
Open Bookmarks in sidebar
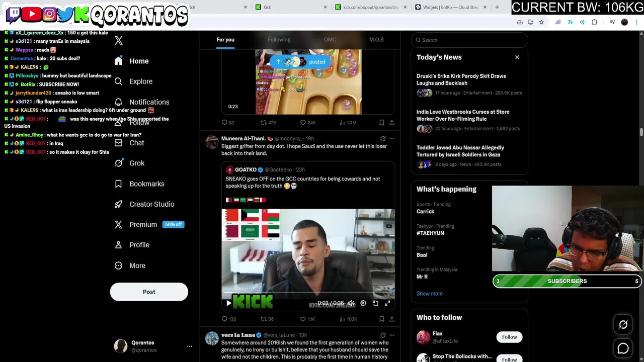coord(139,184)
